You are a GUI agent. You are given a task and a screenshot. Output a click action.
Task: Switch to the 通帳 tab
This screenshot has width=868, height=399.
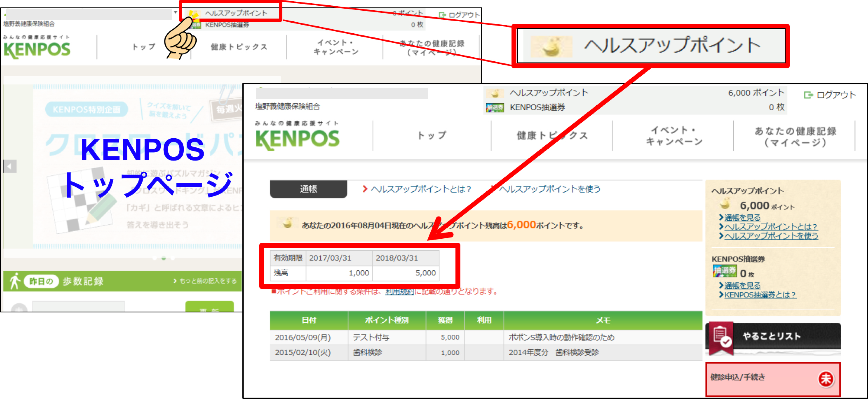(x=308, y=189)
